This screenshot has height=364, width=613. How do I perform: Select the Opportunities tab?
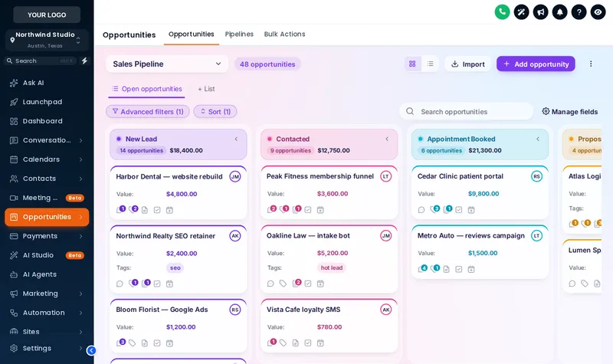[x=191, y=34]
